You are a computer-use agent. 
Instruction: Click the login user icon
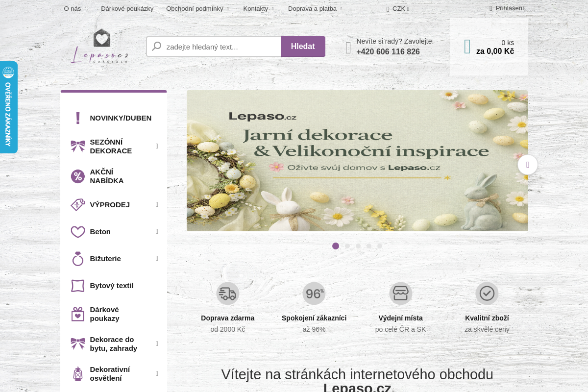click(x=491, y=8)
